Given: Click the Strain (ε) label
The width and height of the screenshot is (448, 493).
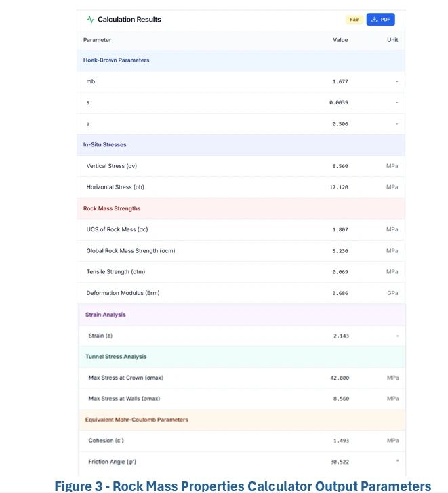Looking at the screenshot, I should point(100,336).
